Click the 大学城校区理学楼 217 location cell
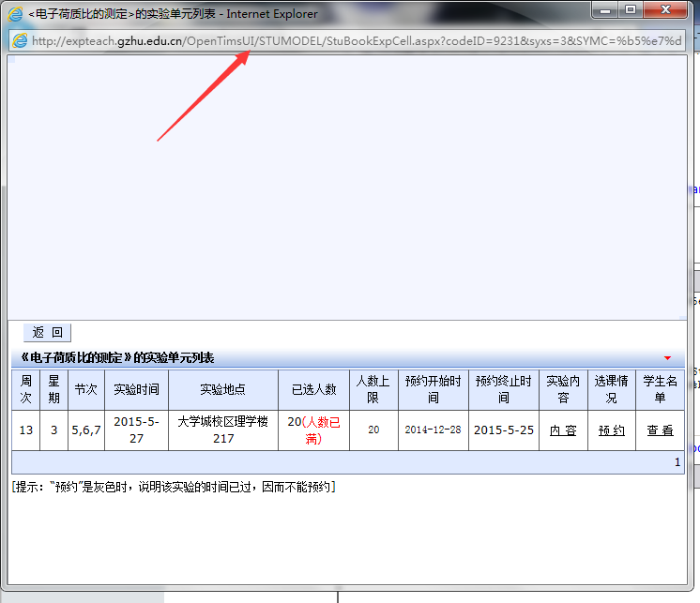This screenshot has width=700, height=603. click(223, 430)
